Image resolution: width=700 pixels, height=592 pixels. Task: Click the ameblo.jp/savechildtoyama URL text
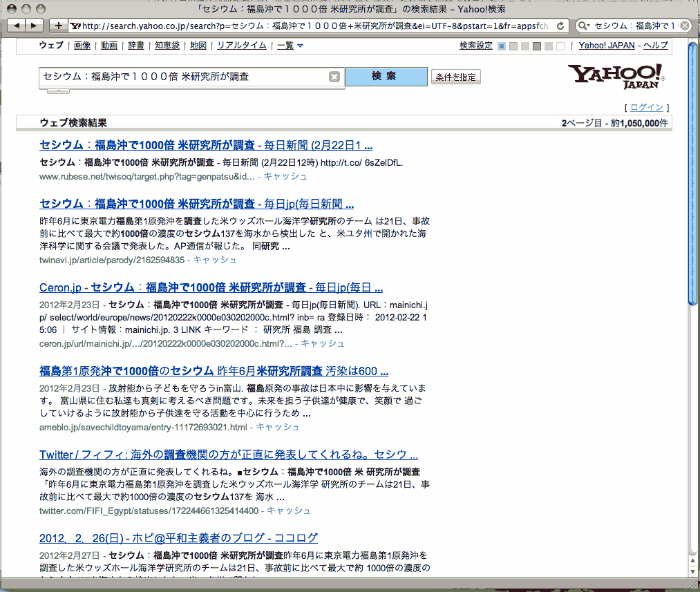[x=143, y=428]
